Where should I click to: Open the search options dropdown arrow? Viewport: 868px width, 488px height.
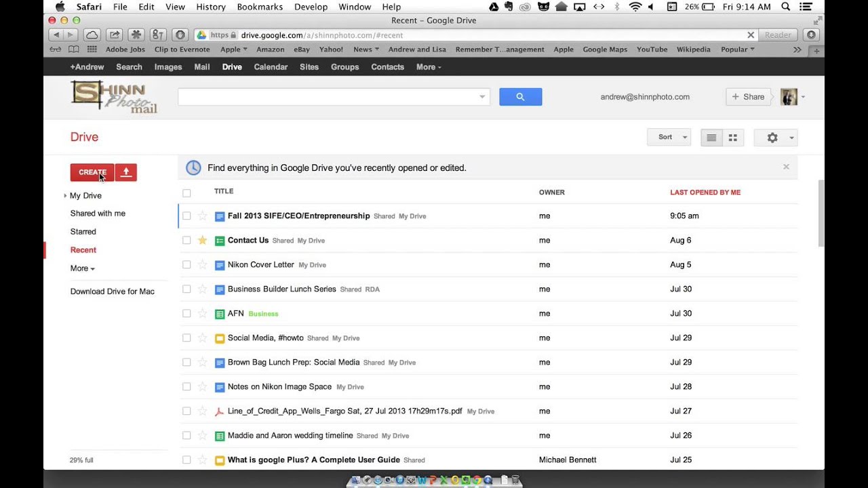click(482, 97)
